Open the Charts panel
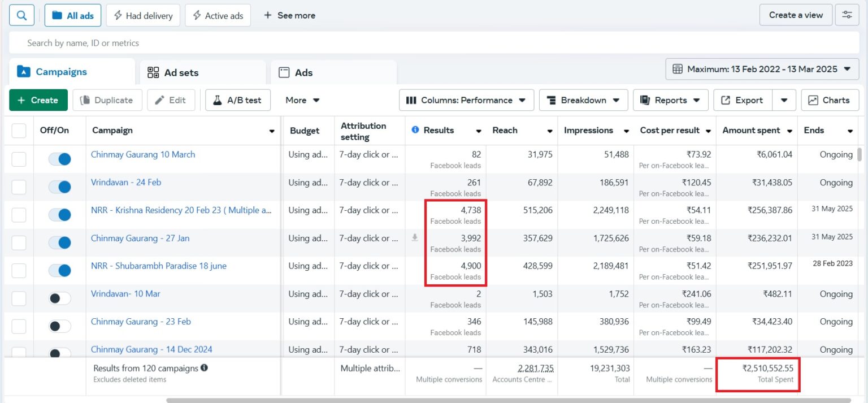This screenshot has width=868, height=403. click(x=830, y=100)
